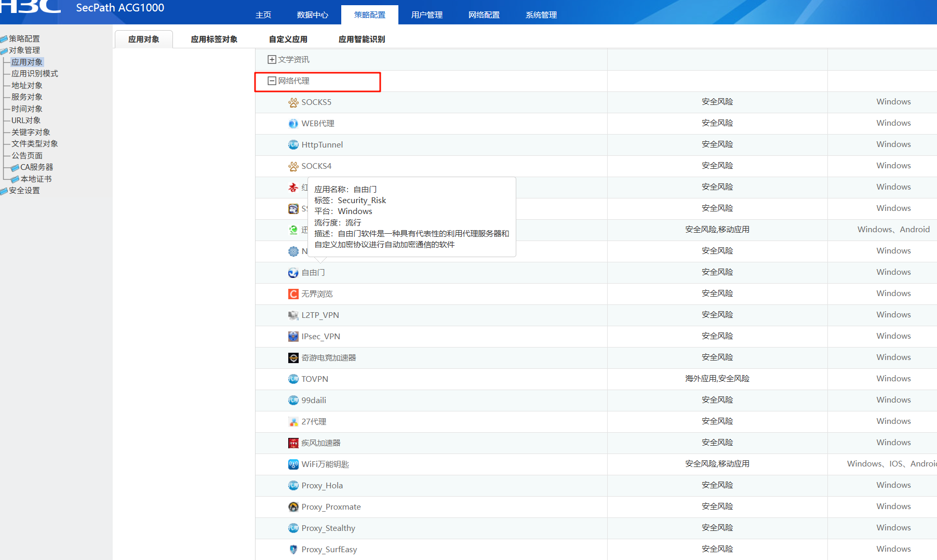This screenshot has height=560, width=937.
Task: Click the 自由门 application icon
Action: point(293,273)
